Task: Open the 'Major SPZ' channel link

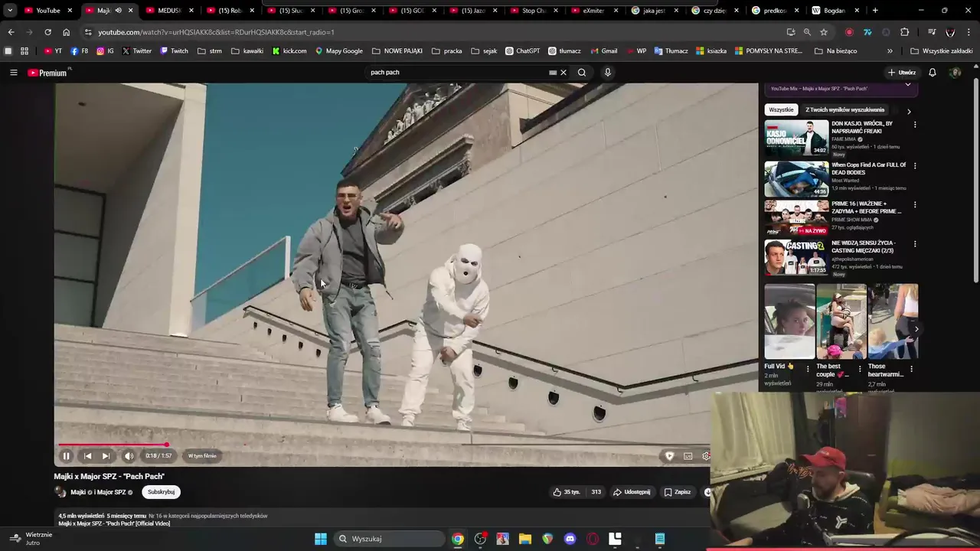Action: 111,492
